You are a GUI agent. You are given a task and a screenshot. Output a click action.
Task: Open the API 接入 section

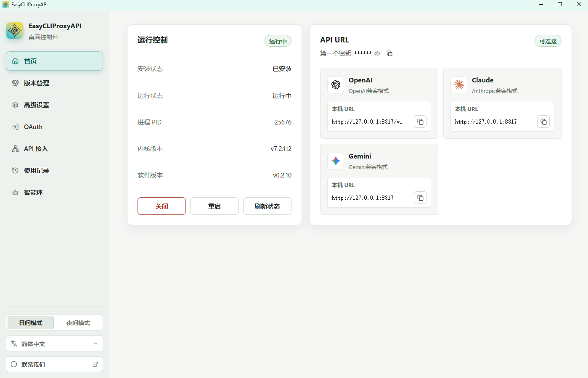(x=54, y=148)
